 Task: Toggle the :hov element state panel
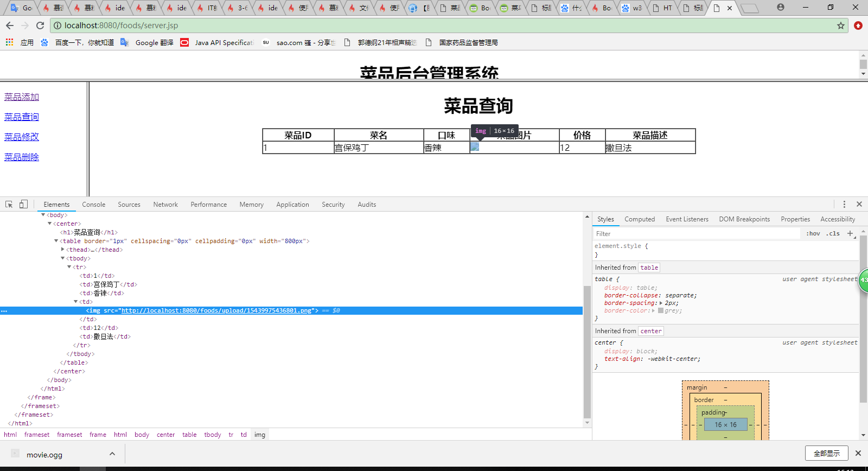813,234
